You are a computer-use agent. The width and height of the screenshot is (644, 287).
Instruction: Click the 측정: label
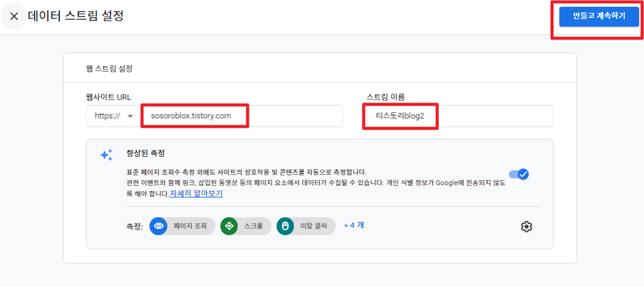[135, 227]
